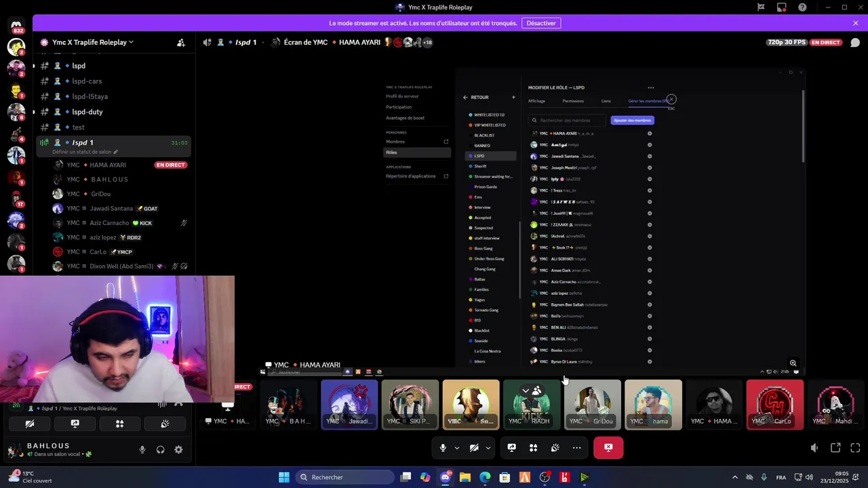Disconnect from the voice call red button
Screen dimensions: 868x488
pos(608,447)
